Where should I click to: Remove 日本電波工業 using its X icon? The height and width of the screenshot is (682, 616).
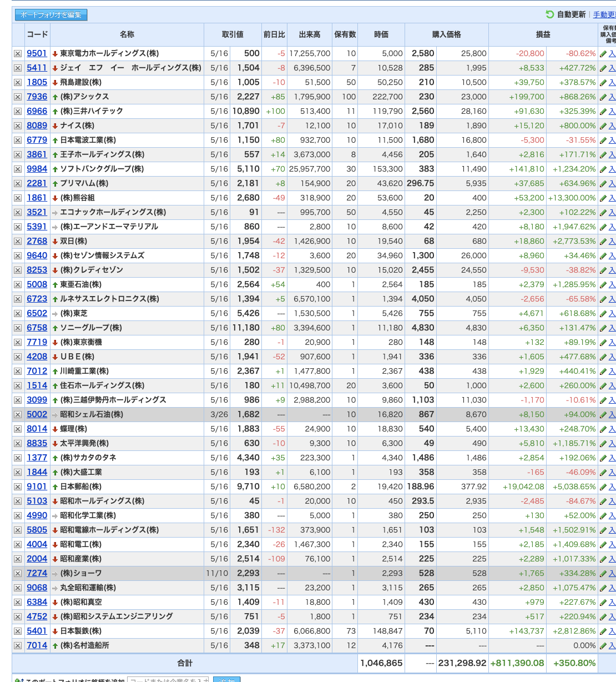(x=18, y=140)
